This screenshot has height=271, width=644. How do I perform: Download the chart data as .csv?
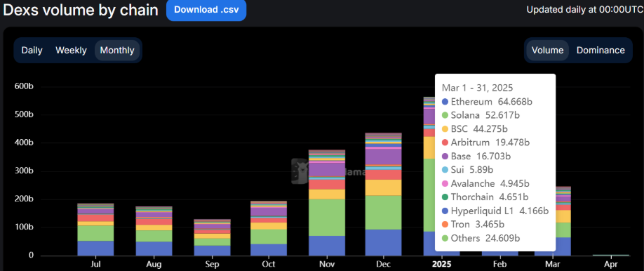[x=206, y=10]
